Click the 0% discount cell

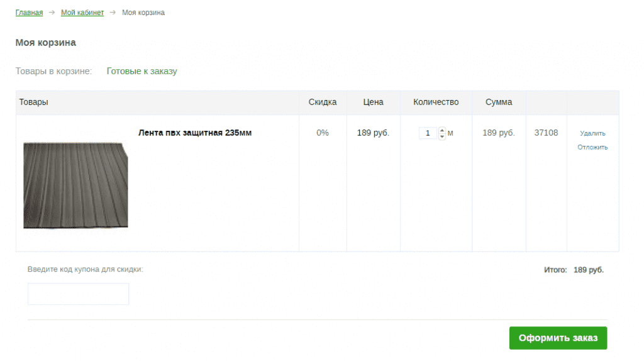323,133
